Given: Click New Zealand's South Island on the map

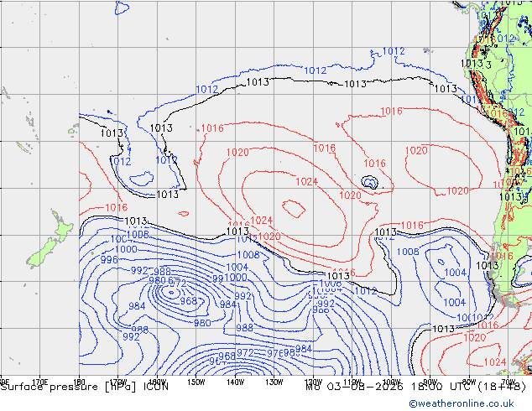Looking at the screenshot, I should tap(42, 252).
